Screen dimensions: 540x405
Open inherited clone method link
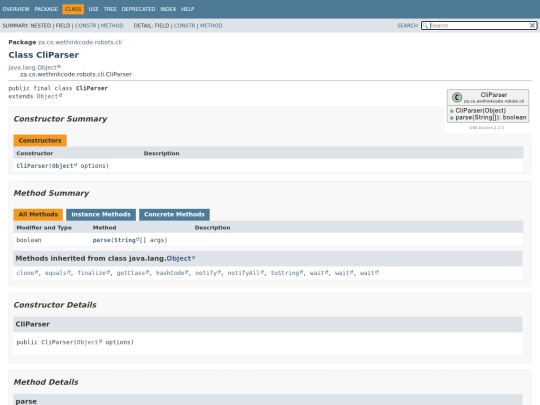pyautogui.click(x=27, y=273)
